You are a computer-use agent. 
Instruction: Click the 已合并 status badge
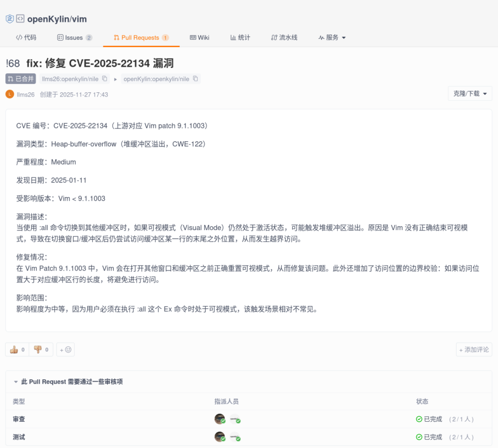point(21,79)
